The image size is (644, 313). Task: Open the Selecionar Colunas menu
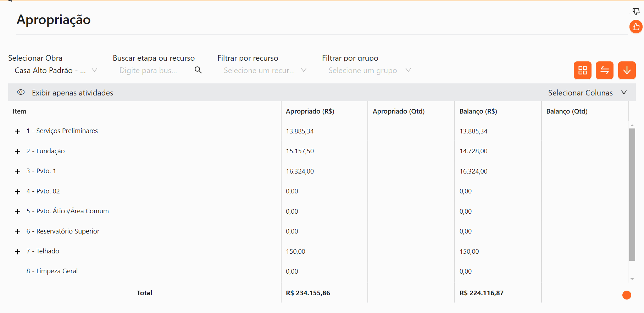[587, 93]
